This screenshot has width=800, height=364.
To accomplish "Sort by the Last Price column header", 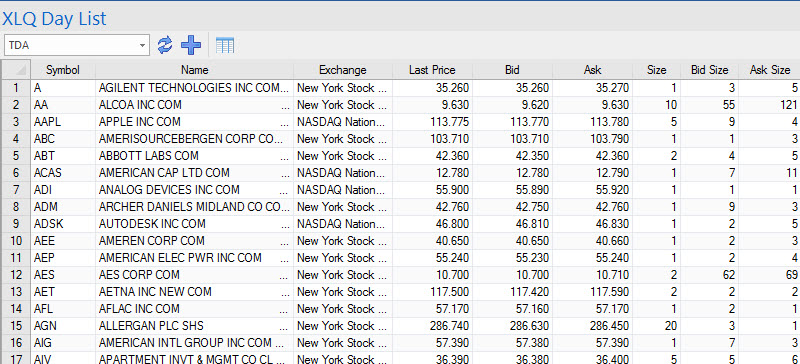I will [x=432, y=70].
